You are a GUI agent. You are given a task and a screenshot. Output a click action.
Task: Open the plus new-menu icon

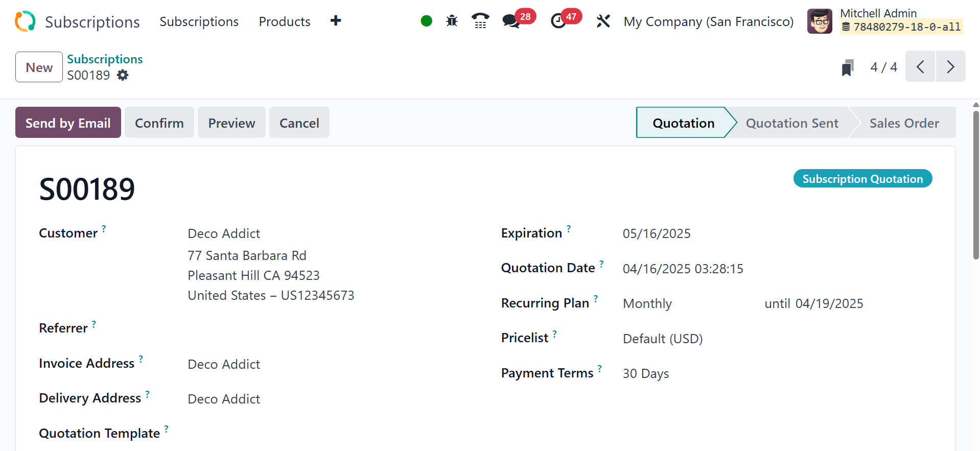point(336,21)
